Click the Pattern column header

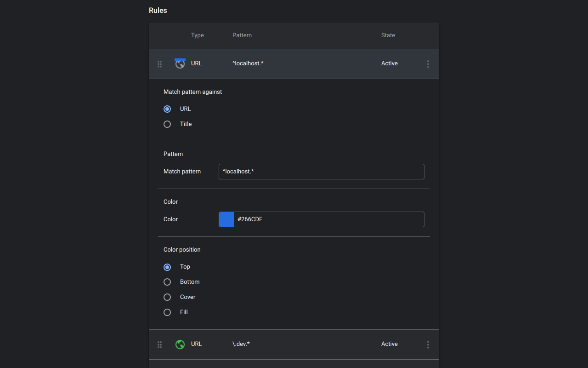pos(242,35)
